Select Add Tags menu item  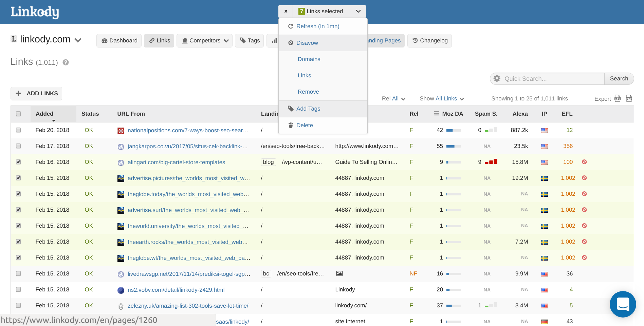(x=323, y=109)
